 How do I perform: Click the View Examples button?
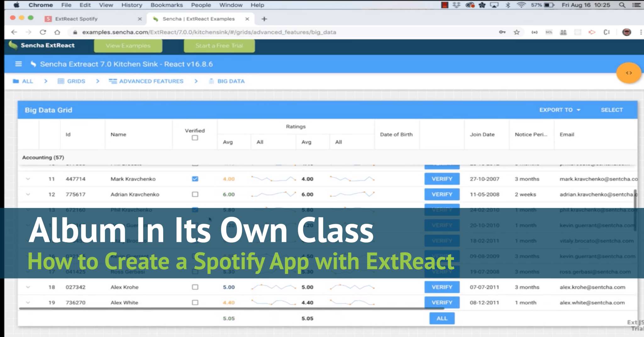tap(128, 46)
